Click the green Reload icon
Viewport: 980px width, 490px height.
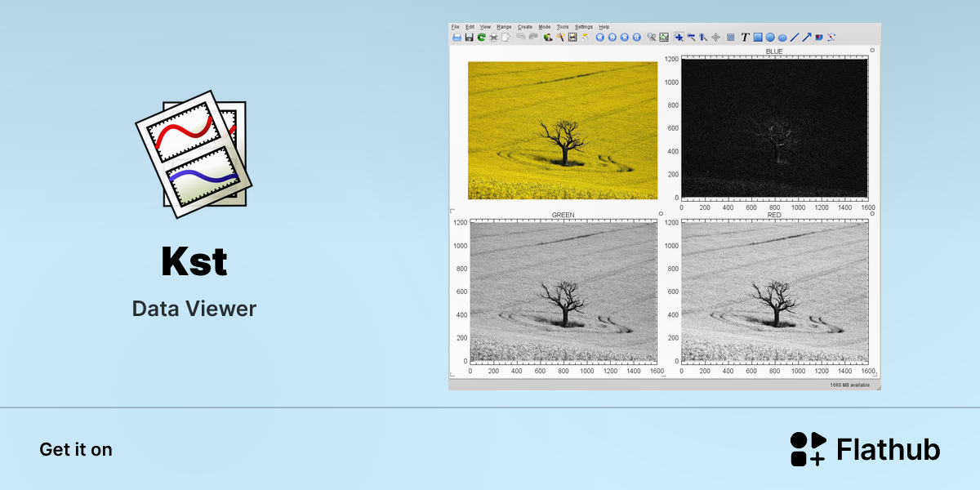(x=482, y=38)
